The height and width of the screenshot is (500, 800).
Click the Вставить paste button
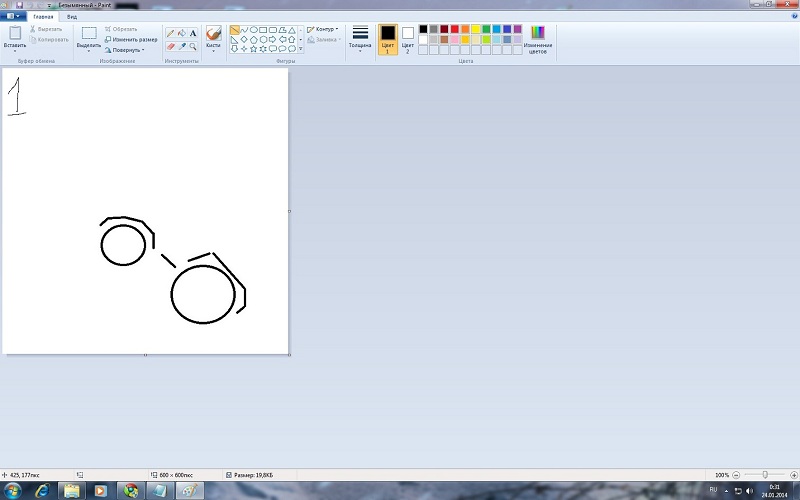(15, 38)
